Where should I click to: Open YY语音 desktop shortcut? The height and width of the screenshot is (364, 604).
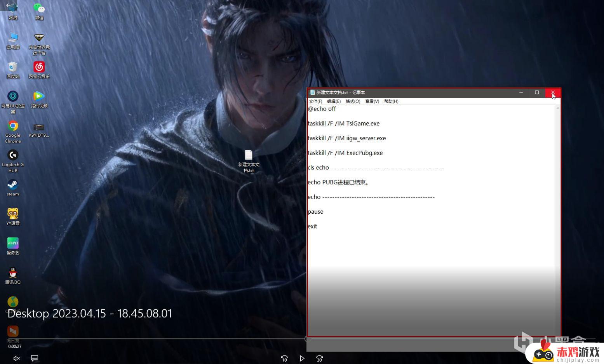pyautogui.click(x=13, y=216)
